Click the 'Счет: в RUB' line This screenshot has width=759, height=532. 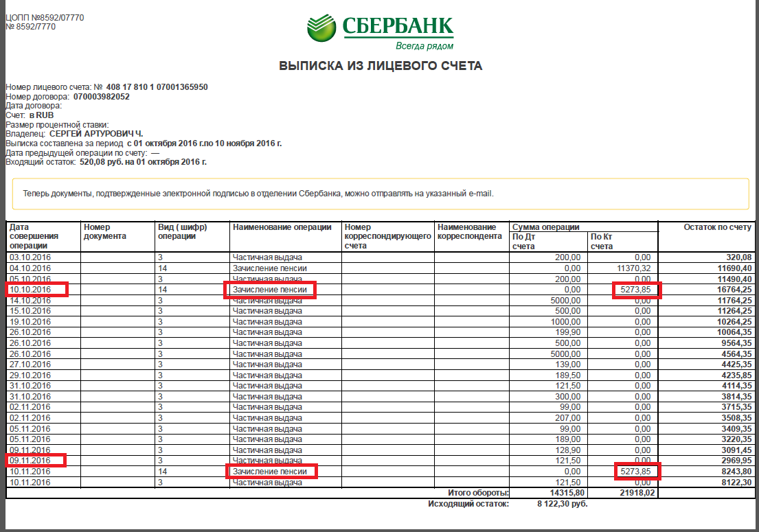coord(30,115)
